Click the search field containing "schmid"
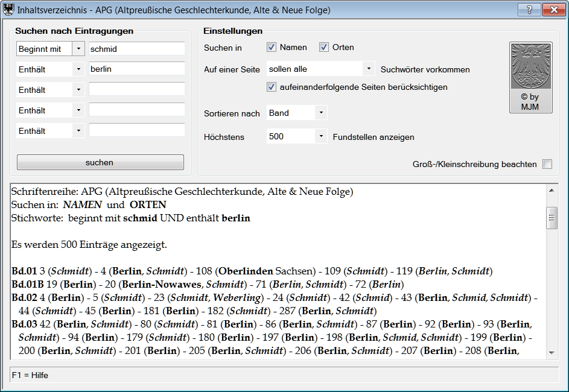 pyautogui.click(x=136, y=48)
